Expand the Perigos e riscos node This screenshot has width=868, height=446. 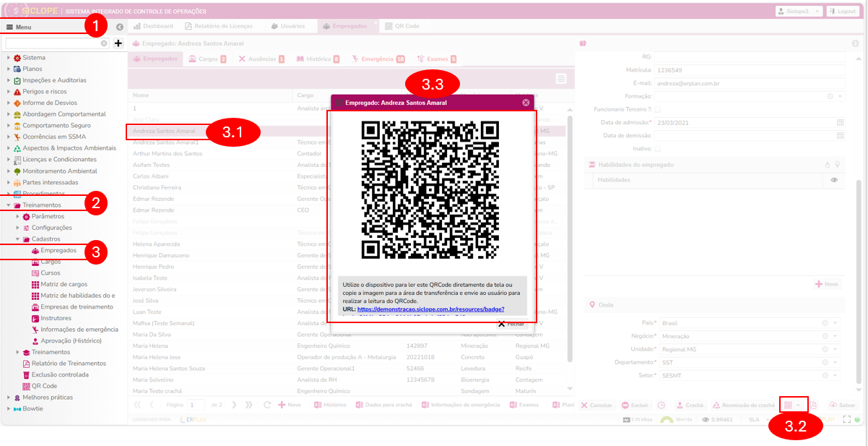9,92
